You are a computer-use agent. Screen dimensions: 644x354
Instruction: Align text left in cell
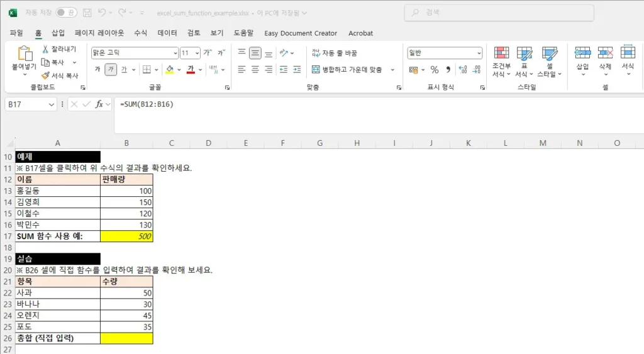(x=241, y=69)
